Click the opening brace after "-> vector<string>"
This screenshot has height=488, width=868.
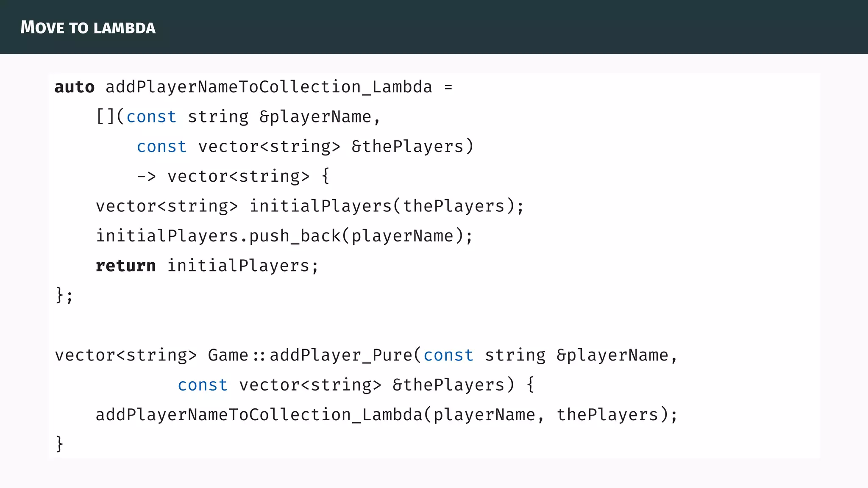pyautogui.click(x=325, y=177)
